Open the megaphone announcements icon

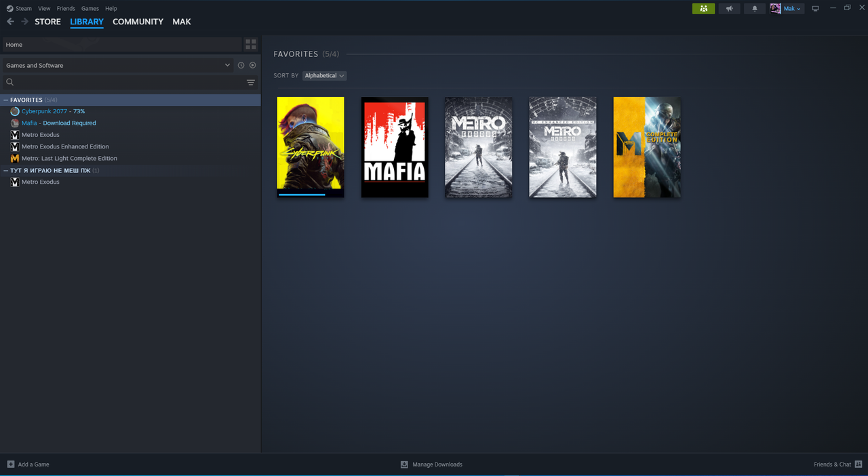click(x=729, y=9)
